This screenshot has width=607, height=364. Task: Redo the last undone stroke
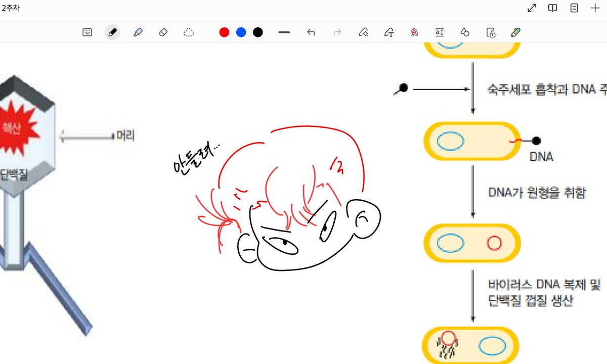(x=337, y=32)
